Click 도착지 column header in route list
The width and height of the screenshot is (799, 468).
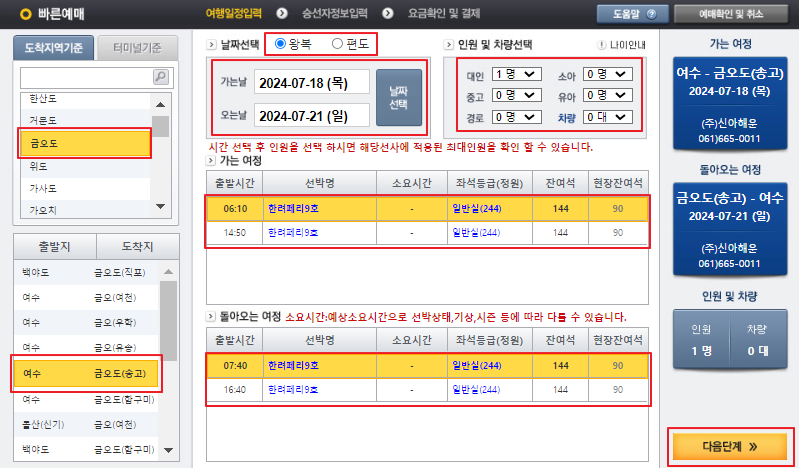pyautogui.click(x=138, y=247)
